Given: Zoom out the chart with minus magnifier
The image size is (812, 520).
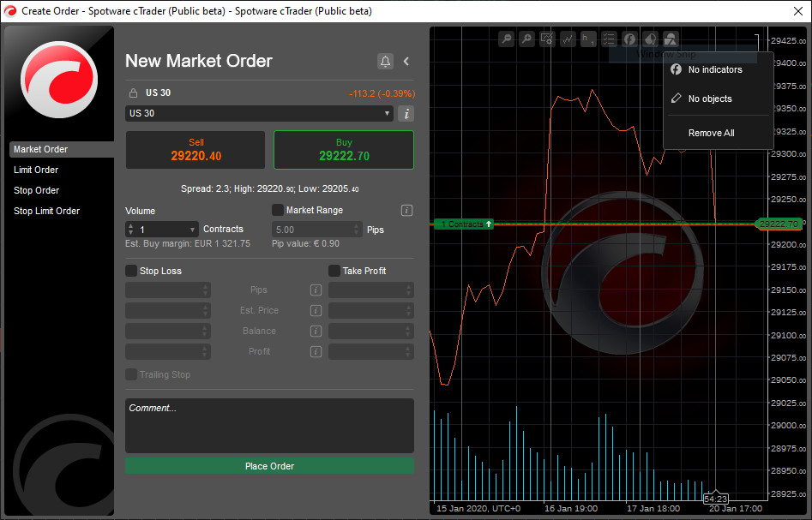Looking at the screenshot, I should [x=507, y=39].
